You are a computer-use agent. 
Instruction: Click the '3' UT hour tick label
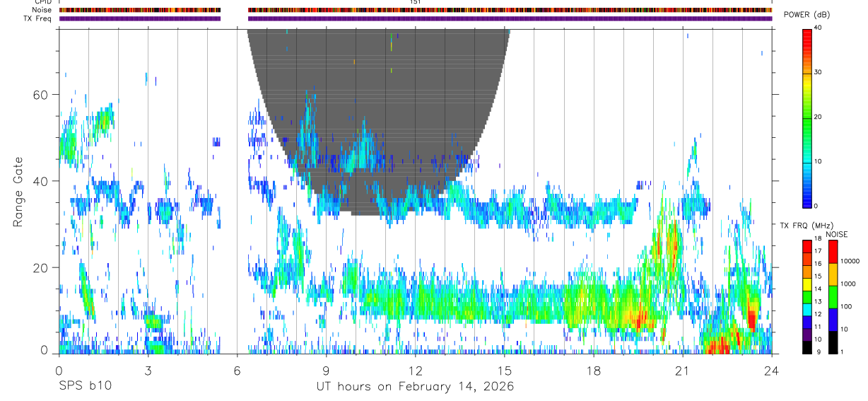point(148,371)
